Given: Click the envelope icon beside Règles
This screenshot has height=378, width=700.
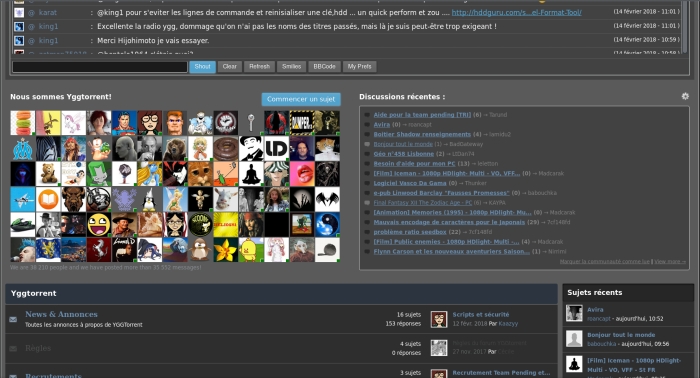Looking at the screenshot, I should [13, 349].
